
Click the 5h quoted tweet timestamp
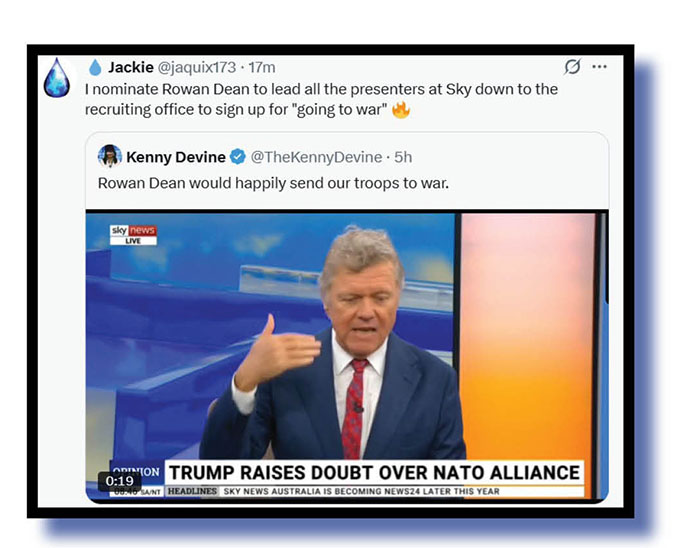click(403, 157)
